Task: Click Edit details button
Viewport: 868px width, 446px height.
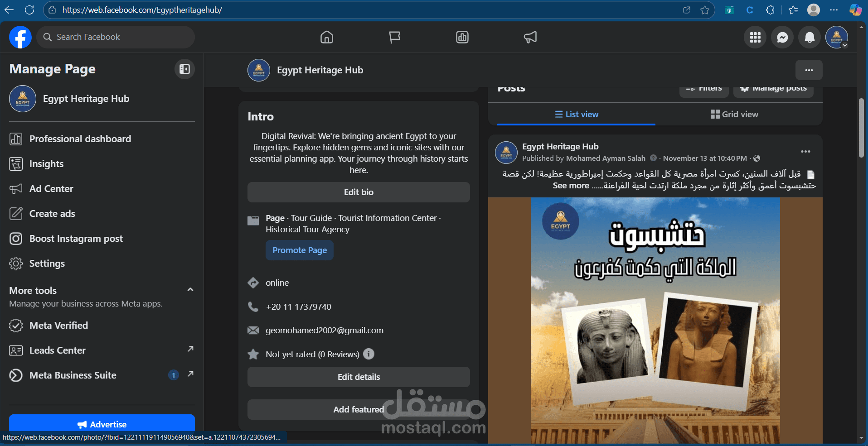Action: 359,377
